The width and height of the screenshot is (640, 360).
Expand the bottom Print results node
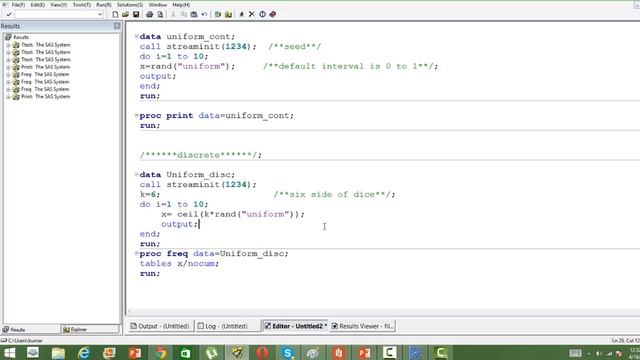point(8,97)
